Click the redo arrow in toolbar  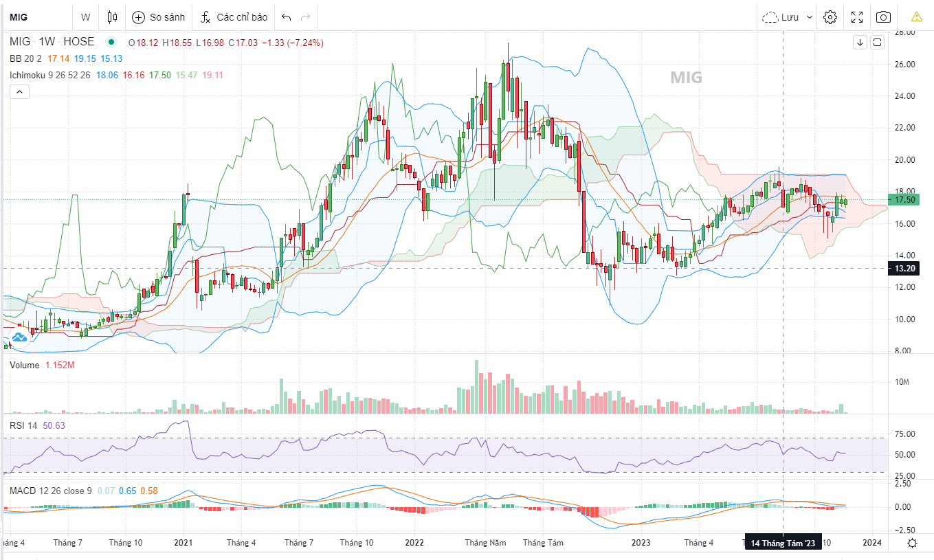tap(306, 17)
